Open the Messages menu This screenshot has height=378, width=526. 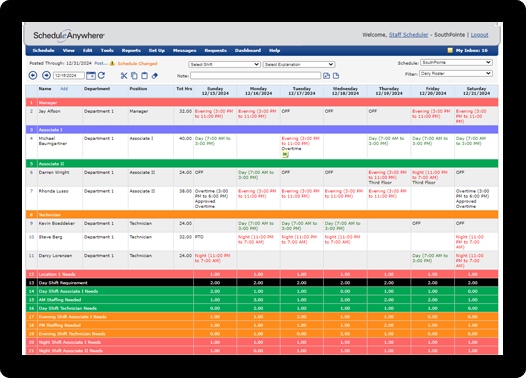click(x=185, y=50)
